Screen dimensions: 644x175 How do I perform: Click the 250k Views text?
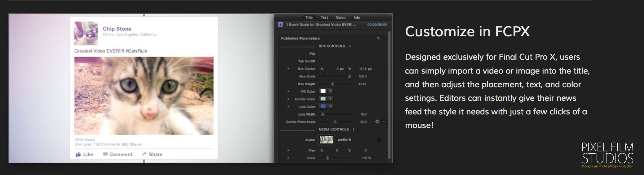(85, 140)
